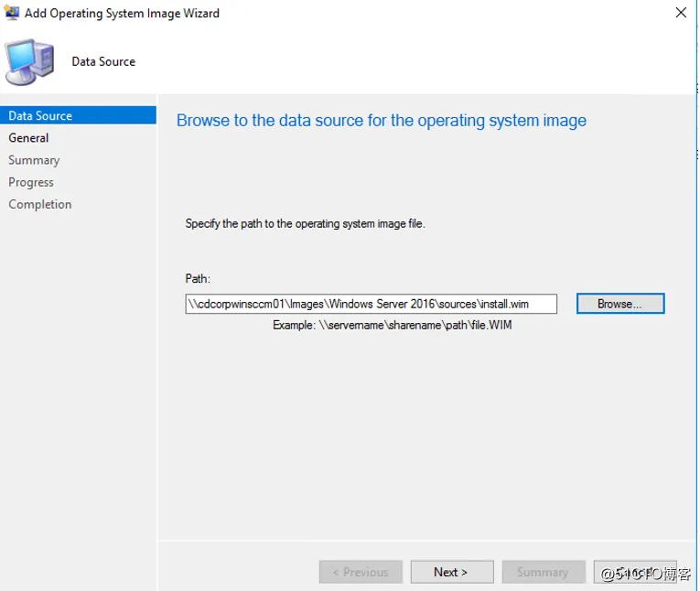The width and height of the screenshot is (700, 591).
Task: Select the Progress step in the sidebar
Action: [31, 182]
